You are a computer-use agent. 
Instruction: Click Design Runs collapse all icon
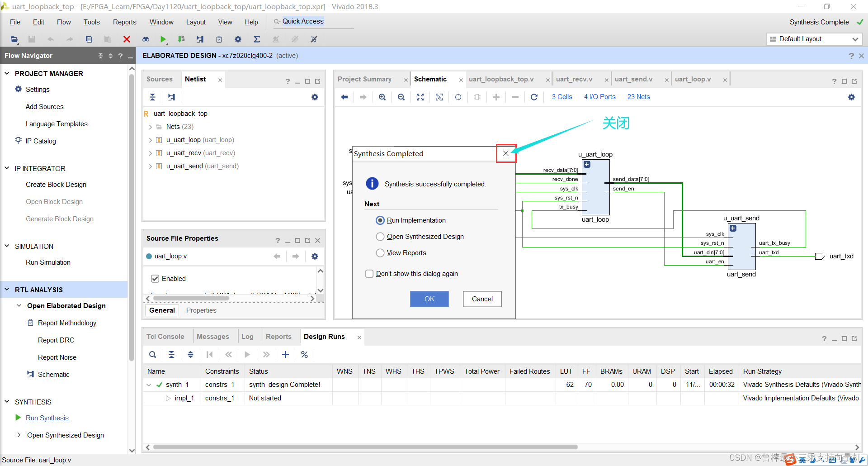click(171, 354)
